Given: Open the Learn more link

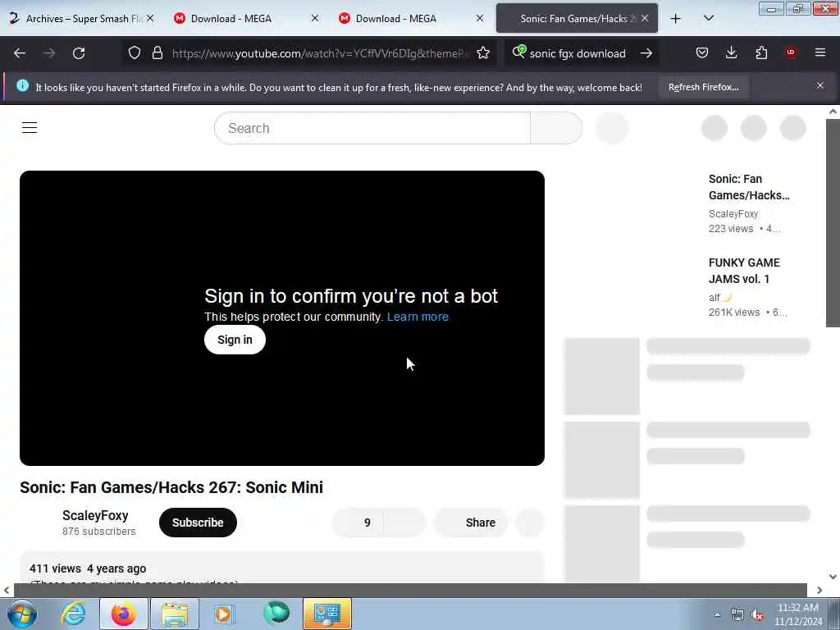Looking at the screenshot, I should click(418, 317).
